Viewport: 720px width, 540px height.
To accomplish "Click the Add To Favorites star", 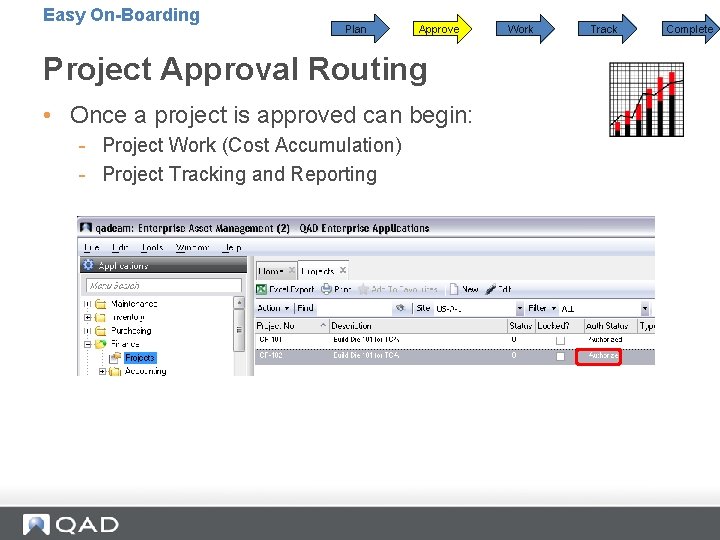I will coord(363,289).
